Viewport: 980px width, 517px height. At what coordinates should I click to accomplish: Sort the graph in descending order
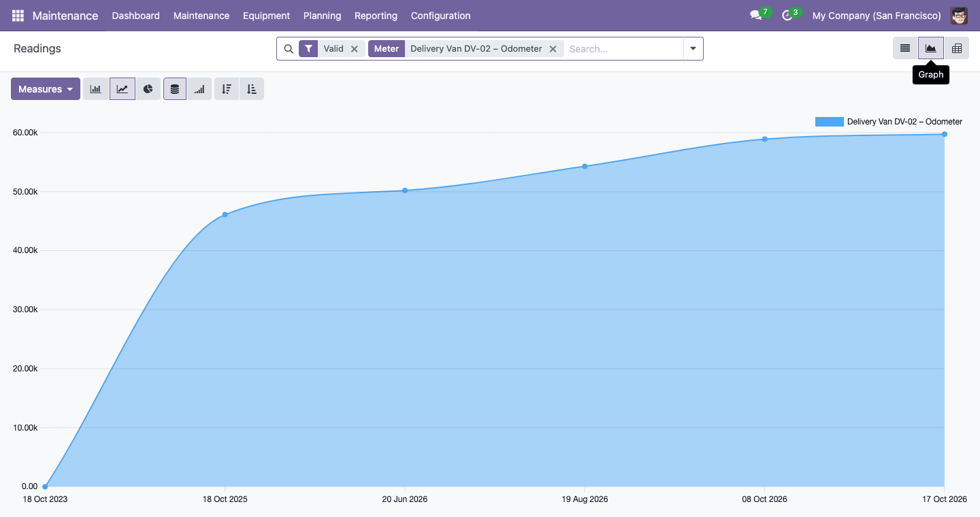[227, 89]
